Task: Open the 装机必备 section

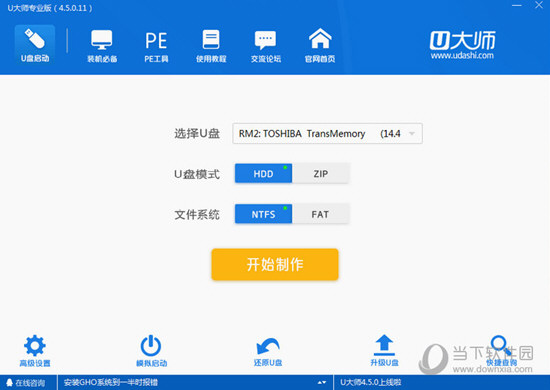Action: tap(102, 46)
